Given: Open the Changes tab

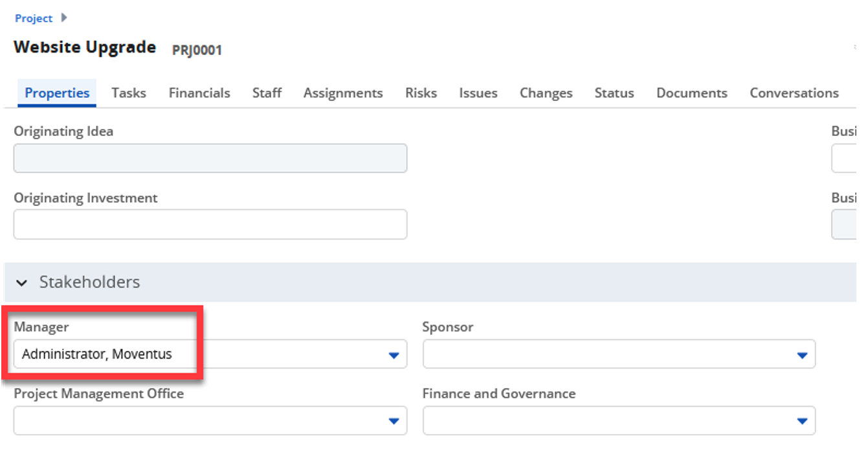Looking at the screenshot, I should click(546, 93).
